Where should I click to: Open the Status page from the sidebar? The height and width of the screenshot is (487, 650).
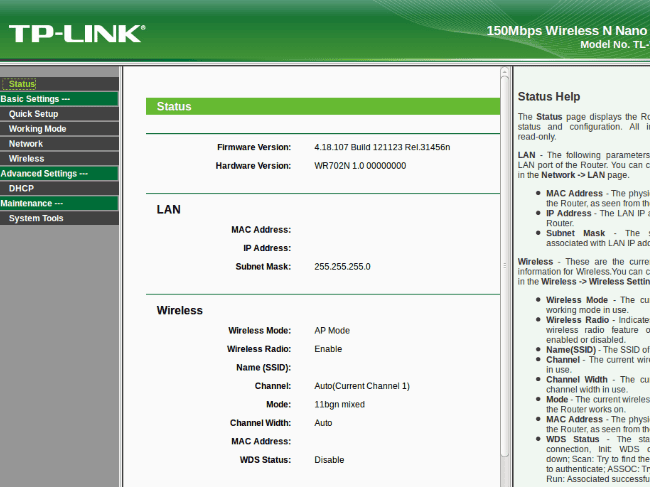pyautogui.click(x=22, y=84)
